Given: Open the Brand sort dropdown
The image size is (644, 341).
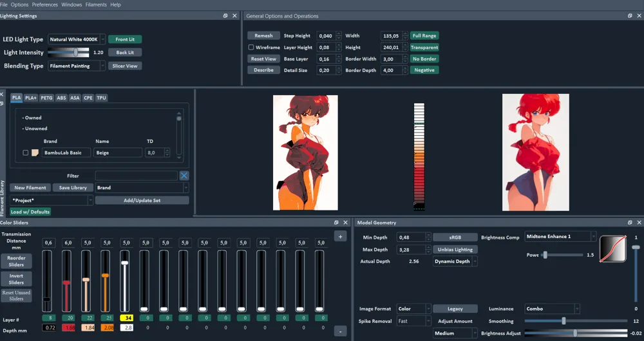Looking at the screenshot, I should coord(142,187).
